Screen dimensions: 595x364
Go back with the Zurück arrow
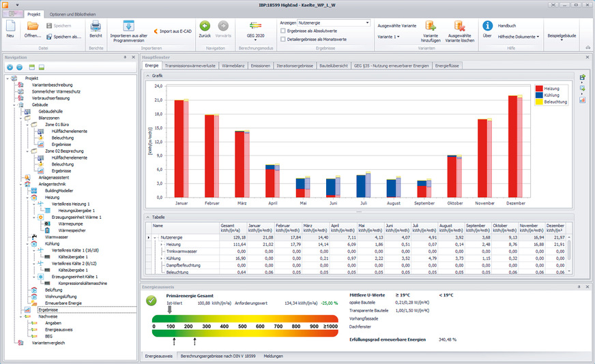pos(205,26)
